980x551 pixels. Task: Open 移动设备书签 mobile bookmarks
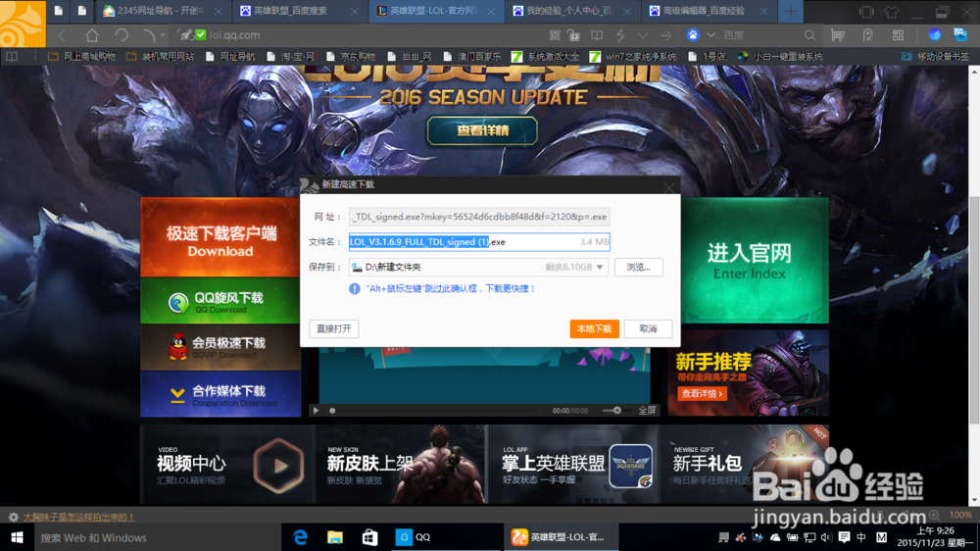[935, 56]
